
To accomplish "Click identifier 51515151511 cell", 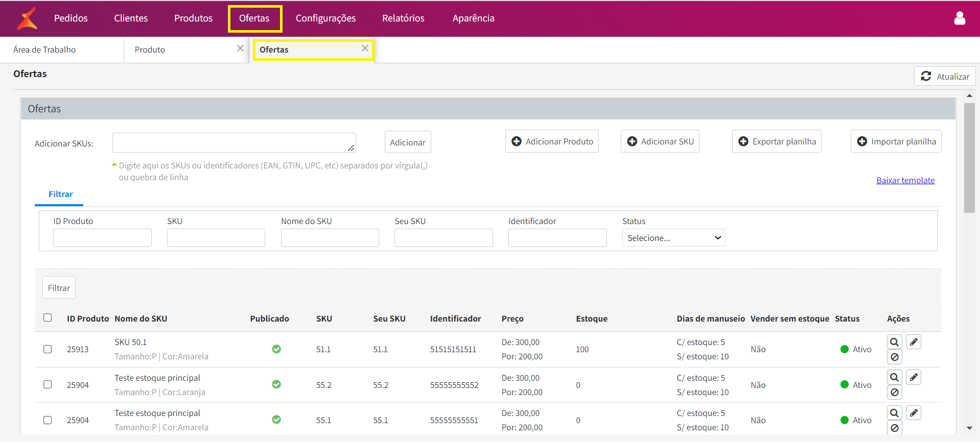I will tap(453, 350).
